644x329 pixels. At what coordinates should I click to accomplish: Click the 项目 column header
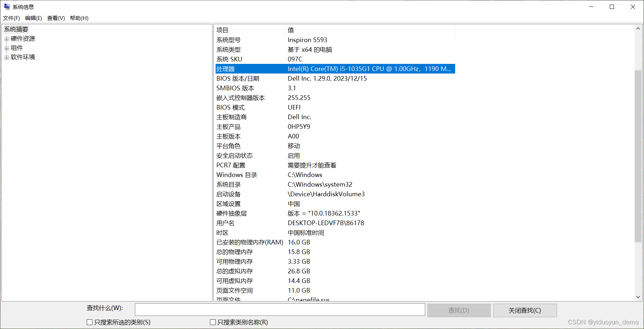(250, 30)
